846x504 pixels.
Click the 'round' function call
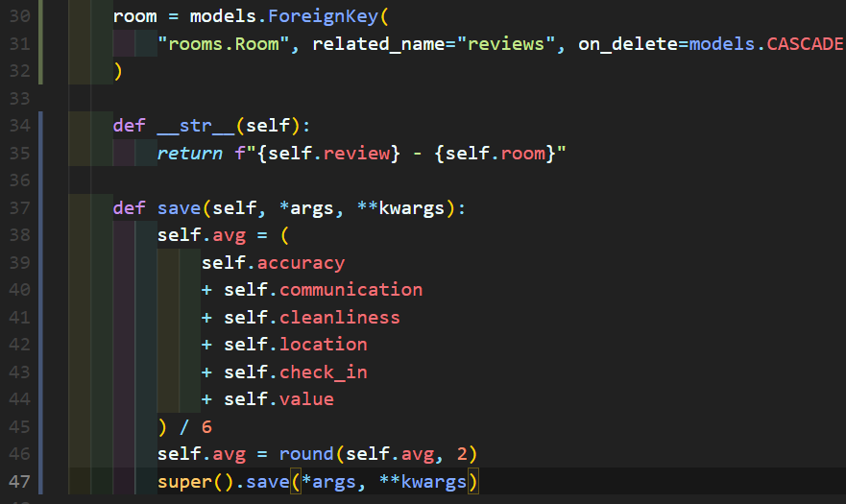tap(306, 454)
